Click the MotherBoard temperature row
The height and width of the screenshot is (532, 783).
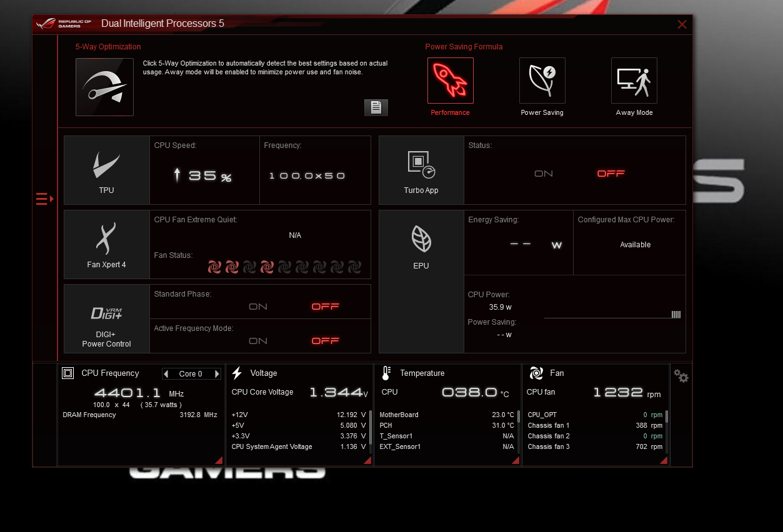pos(447,415)
